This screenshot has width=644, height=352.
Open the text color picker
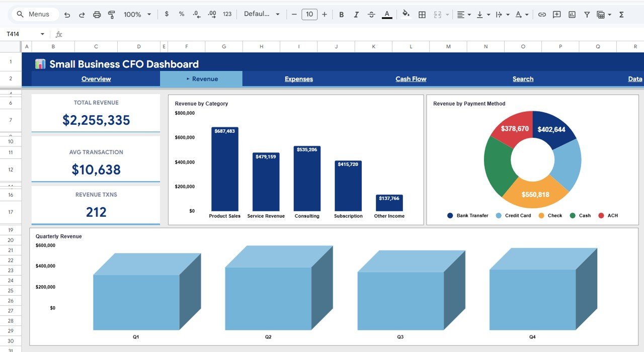click(386, 14)
